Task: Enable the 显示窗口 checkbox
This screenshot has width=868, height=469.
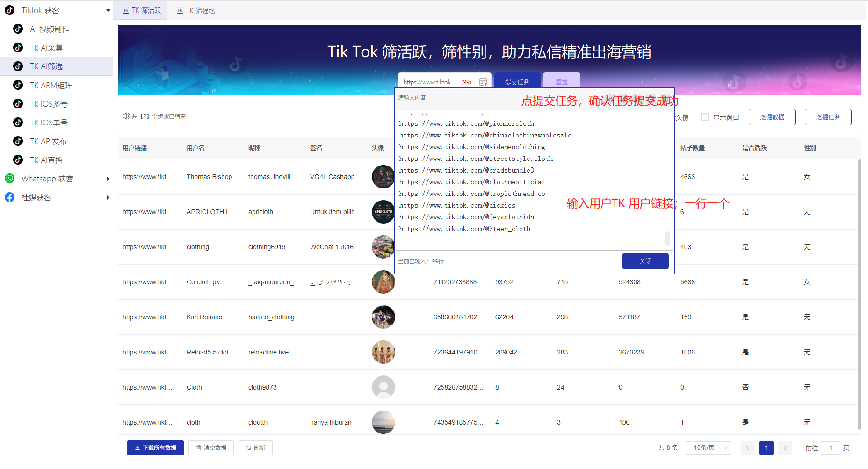Action: 705,117
